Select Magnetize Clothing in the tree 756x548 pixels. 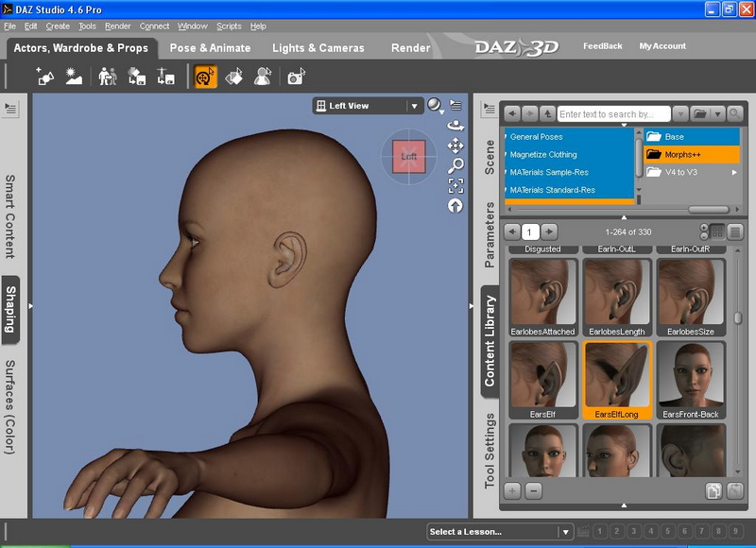[543, 154]
